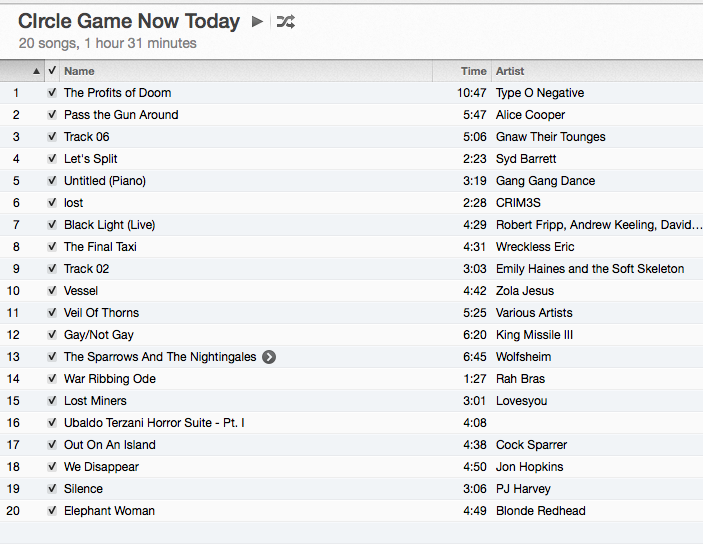Viewport: 703px width, 544px height.
Task: Disable the Elephant Woman checkbox
Action: pyautogui.click(x=52, y=511)
